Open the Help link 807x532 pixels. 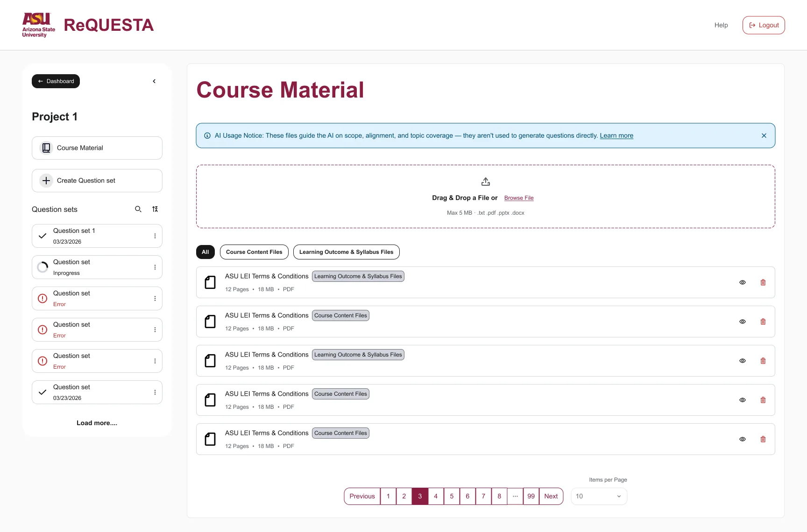pos(721,25)
